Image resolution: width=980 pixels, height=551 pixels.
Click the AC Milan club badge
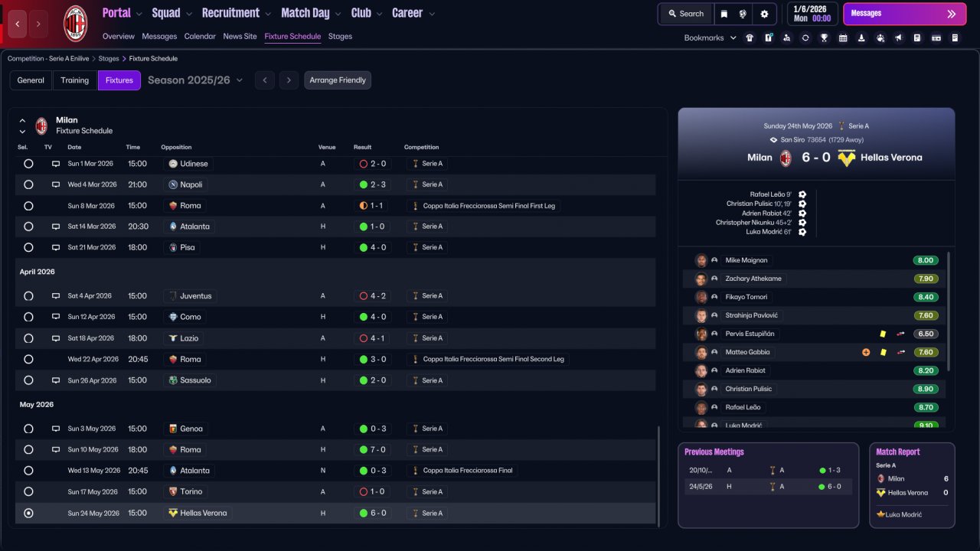pyautogui.click(x=75, y=24)
